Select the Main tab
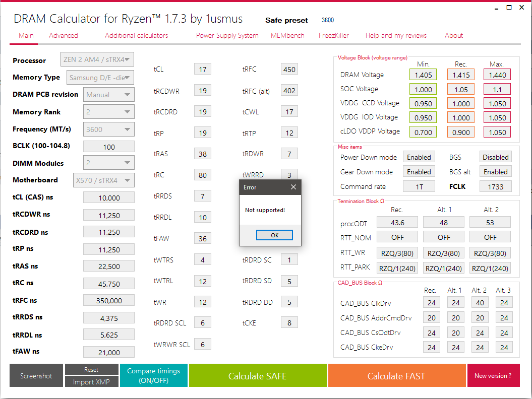The width and height of the screenshot is (532, 399). [26, 36]
